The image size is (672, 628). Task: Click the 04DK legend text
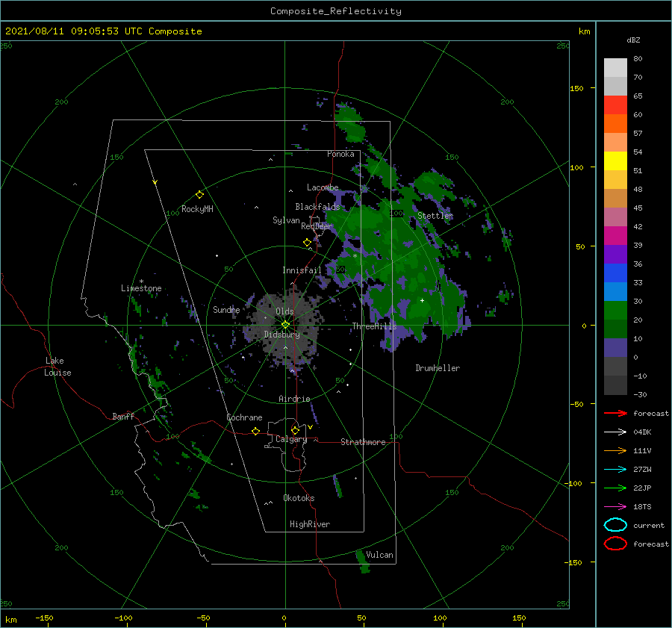tap(642, 432)
